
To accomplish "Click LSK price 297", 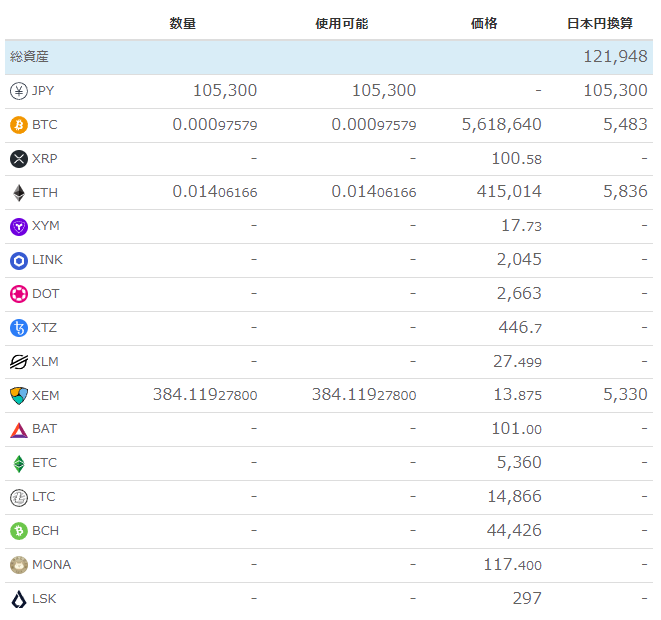I will coord(527,599).
